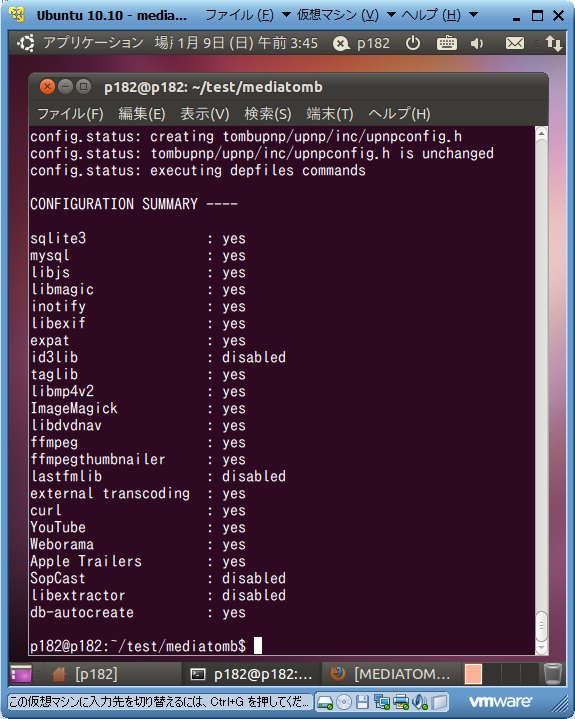The width and height of the screenshot is (575, 719).
Task: Click the VMware floppy drive icon
Action: (362, 702)
